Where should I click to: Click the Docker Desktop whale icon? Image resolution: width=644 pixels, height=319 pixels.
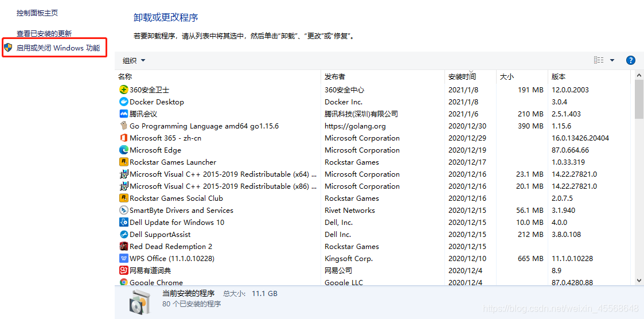point(124,102)
